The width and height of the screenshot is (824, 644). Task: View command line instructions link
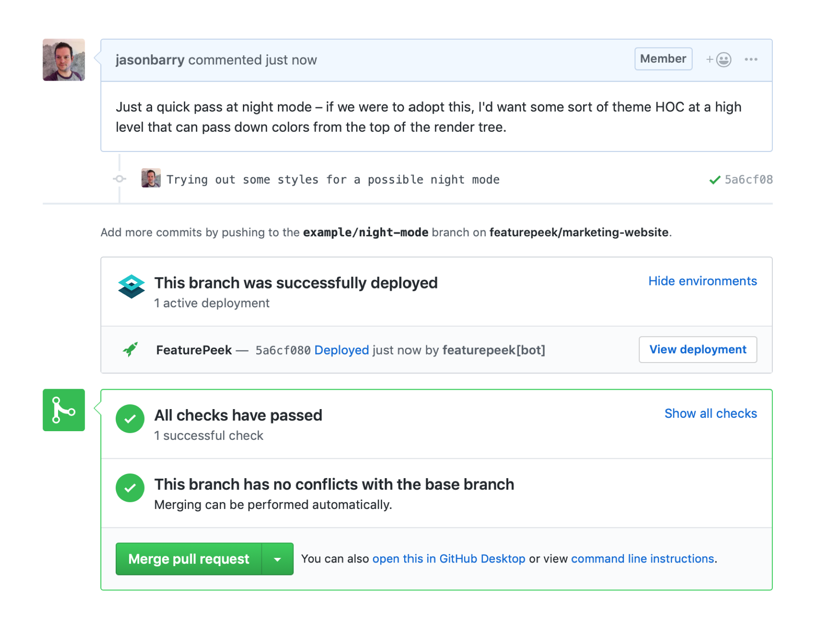(642, 559)
